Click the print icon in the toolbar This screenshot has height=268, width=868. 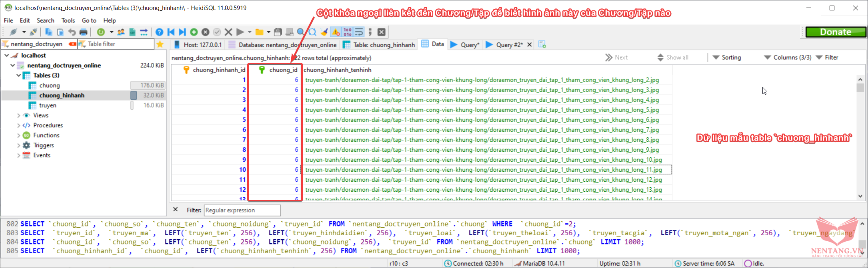coord(83,32)
